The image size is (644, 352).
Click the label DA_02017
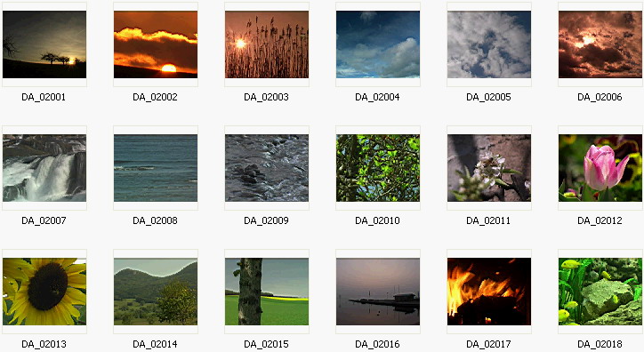click(488, 344)
